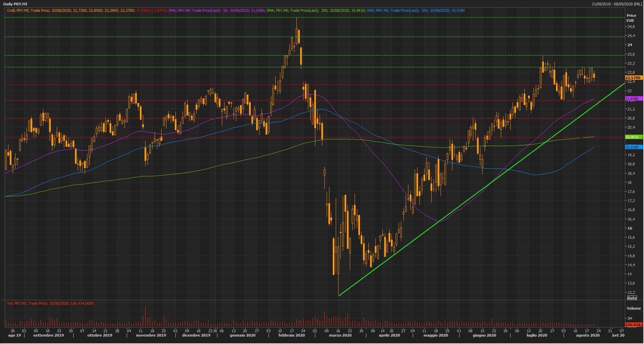Click the blue SMA 100 legend entry
This screenshot has height=344, width=644.
click(x=415, y=10)
